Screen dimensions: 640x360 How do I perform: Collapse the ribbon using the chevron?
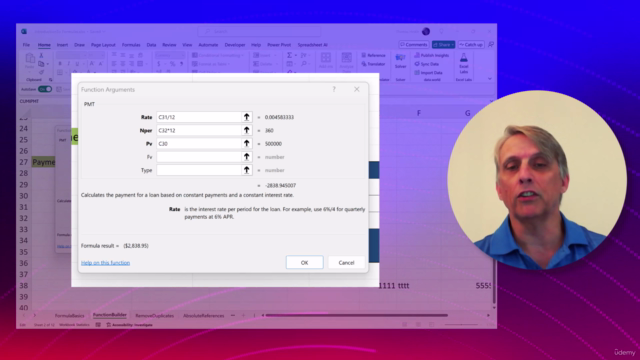click(x=490, y=78)
